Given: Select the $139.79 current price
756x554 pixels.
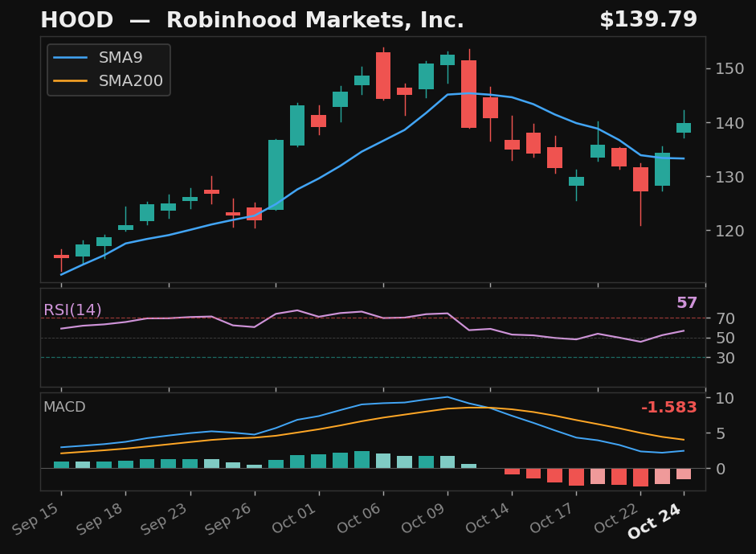Looking at the screenshot, I should point(648,20).
